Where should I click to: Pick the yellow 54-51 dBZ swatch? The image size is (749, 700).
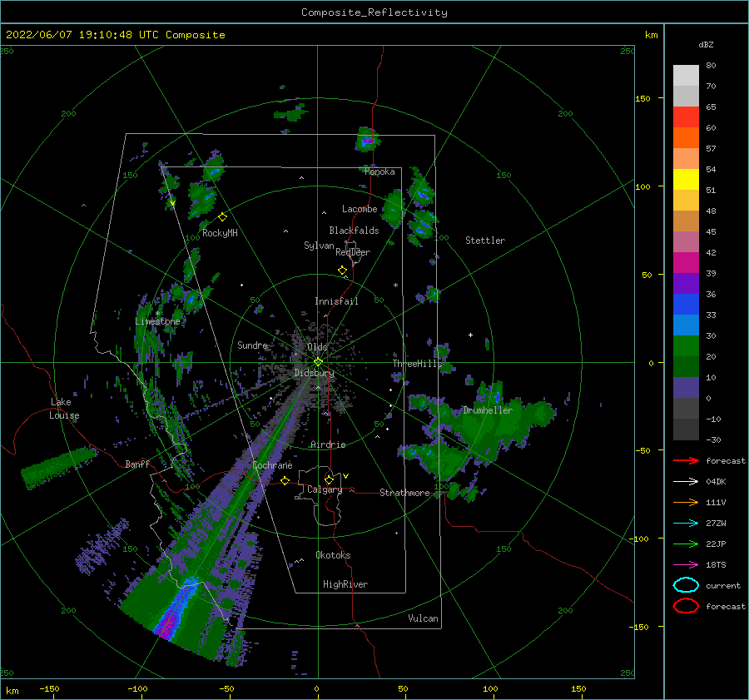[686, 180]
